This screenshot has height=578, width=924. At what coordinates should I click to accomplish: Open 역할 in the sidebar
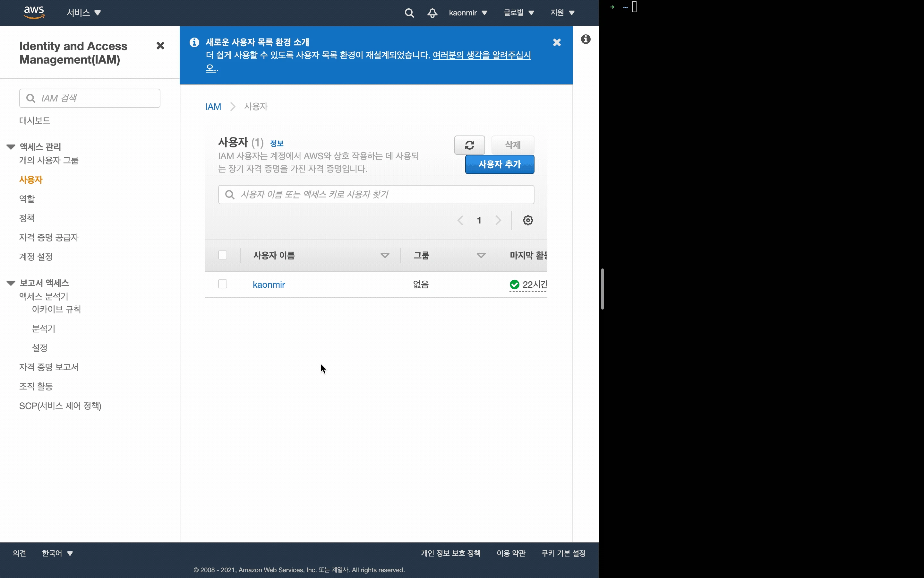tap(27, 199)
